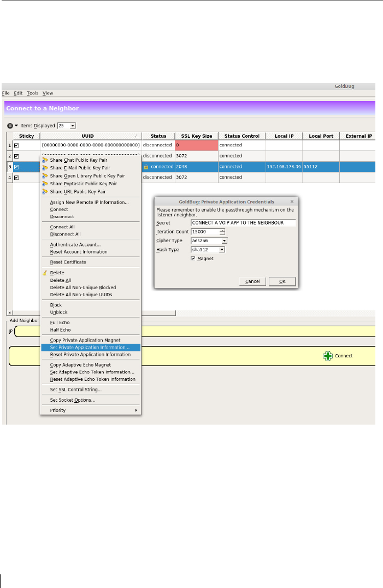The image size is (383, 588).
Task: Click the 192.168.178.36 Local IP cell
Action: tap(284, 167)
